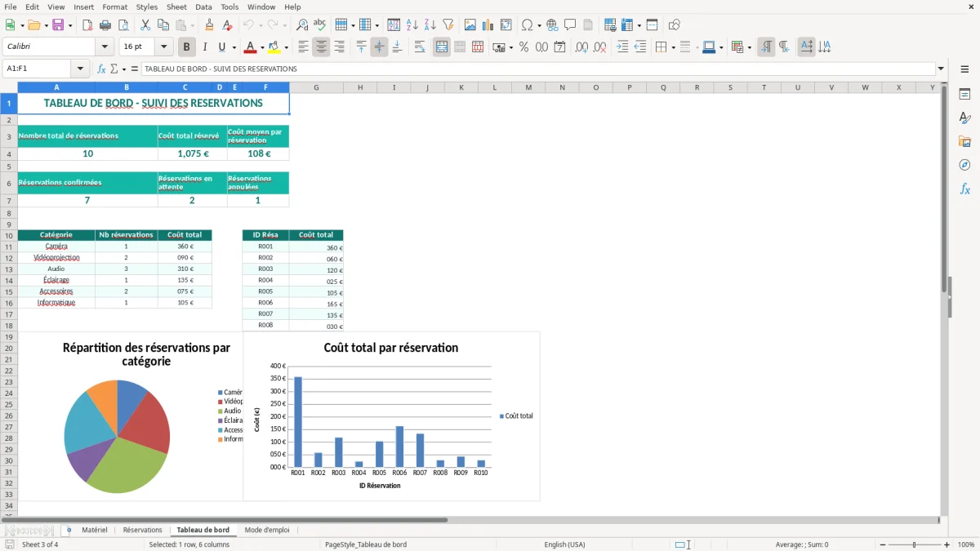Screen dimensions: 980x551
Task: Open sidebar Navigator compass icon
Action: [x=964, y=166]
